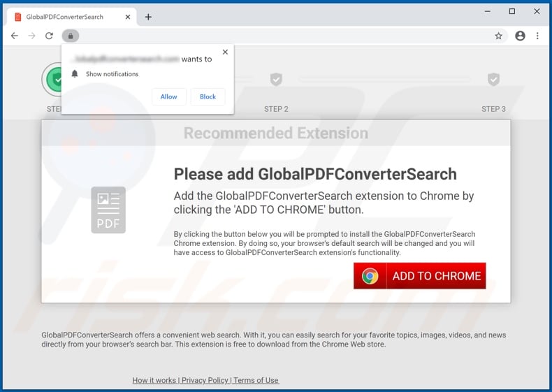Open the How it works link

(x=154, y=380)
